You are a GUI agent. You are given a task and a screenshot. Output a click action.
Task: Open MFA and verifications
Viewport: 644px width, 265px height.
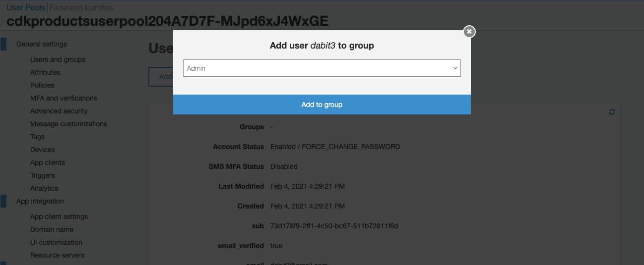pyautogui.click(x=64, y=98)
